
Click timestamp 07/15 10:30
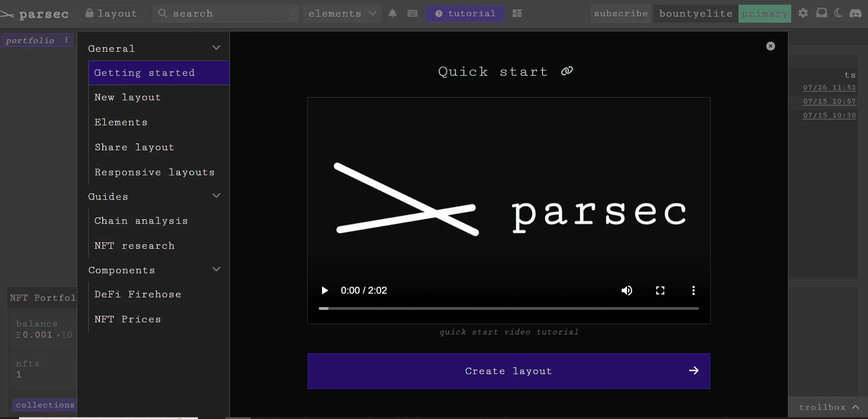[829, 115]
